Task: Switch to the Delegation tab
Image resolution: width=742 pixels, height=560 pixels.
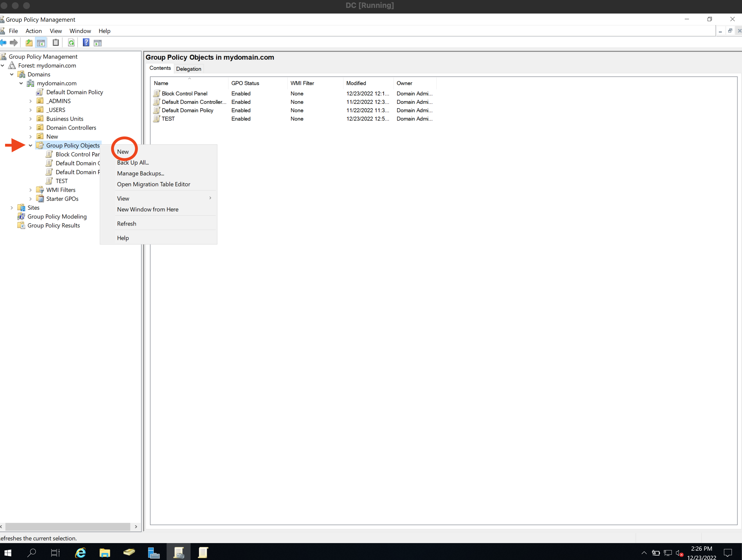Action: coord(189,69)
